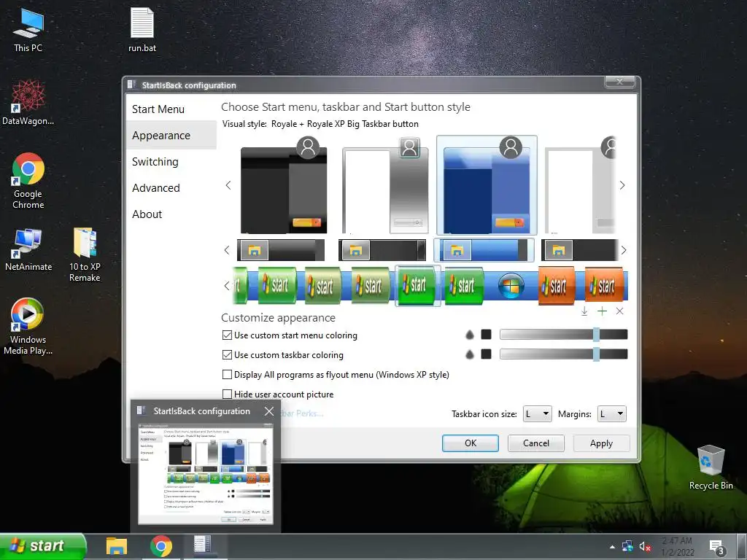Click the droplet icon for start menu coloring
Viewport: 747px width, 560px height.
470,335
